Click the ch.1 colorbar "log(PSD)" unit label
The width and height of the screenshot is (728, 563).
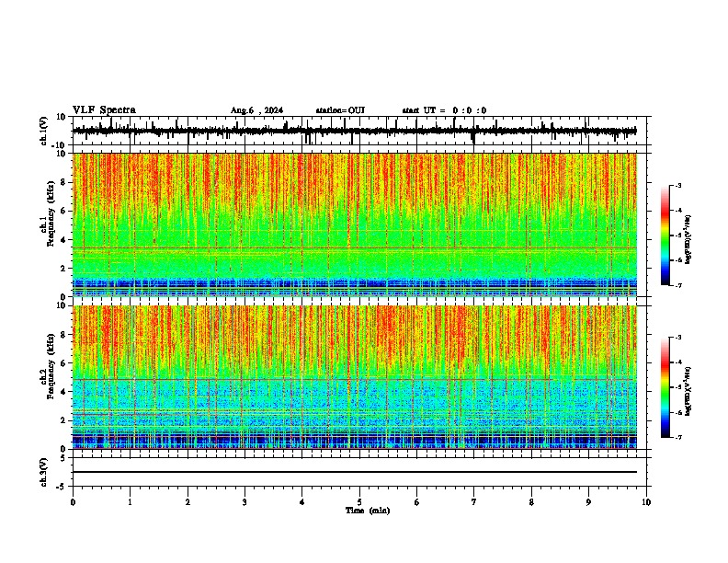[x=688, y=240]
